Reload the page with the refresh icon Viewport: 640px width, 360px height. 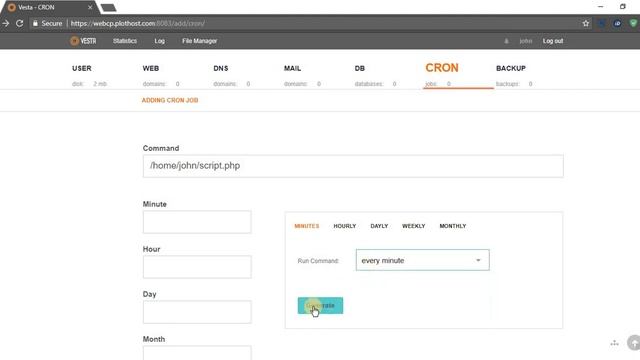(x=20, y=23)
